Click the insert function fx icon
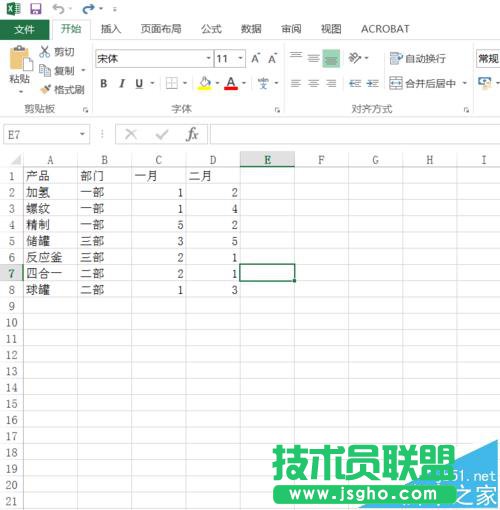Image resolution: width=500 pixels, height=510 pixels. (192, 134)
